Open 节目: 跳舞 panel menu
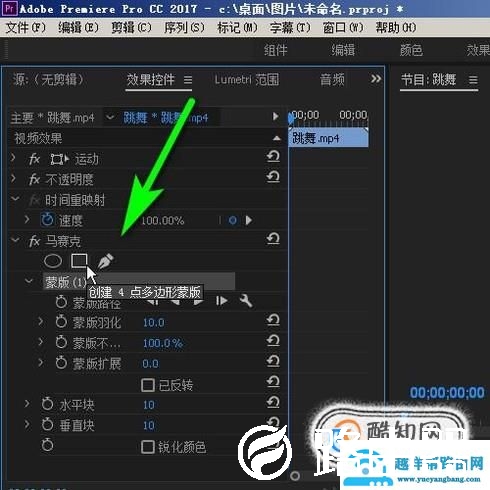The width and height of the screenshot is (490, 490). [473, 80]
